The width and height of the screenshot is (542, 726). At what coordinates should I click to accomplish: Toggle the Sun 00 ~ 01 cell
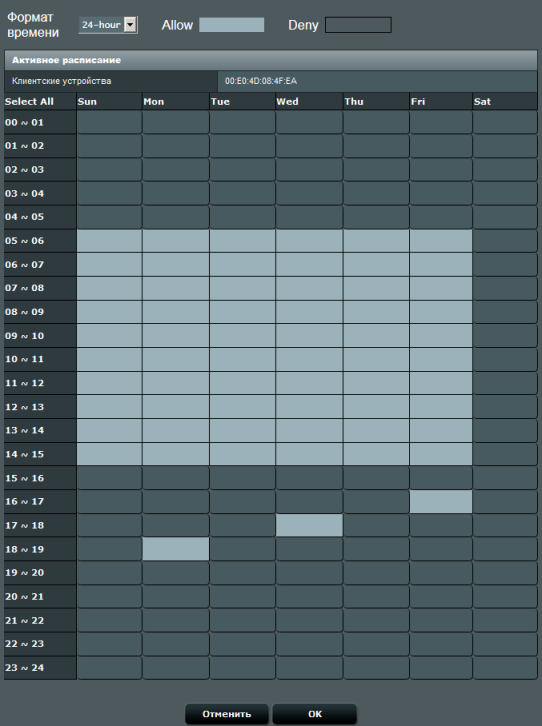point(109,122)
